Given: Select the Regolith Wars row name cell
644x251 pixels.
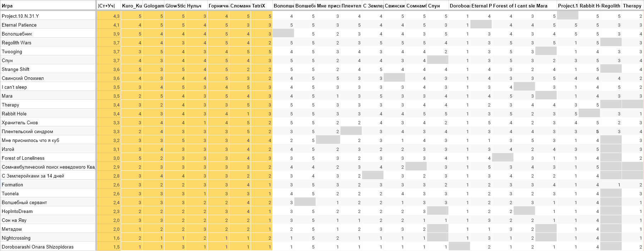Looking at the screenshot, I should pyautogui.click(x=48, y=43).
